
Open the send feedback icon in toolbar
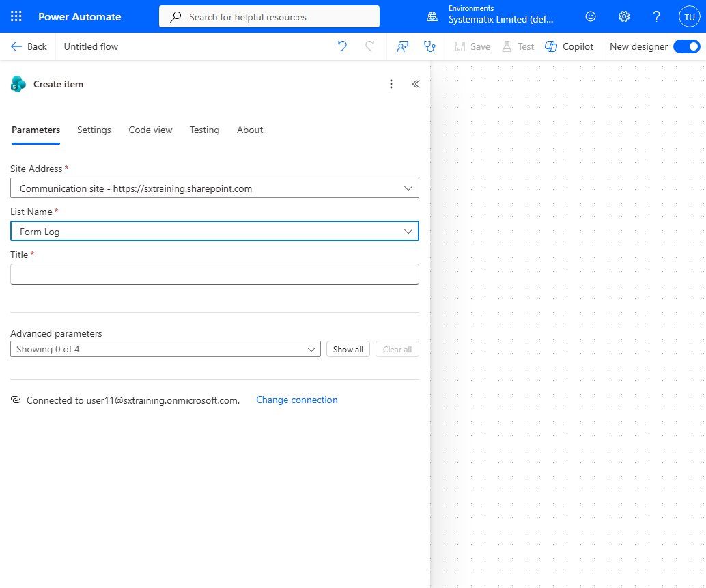click(x=403, y=46)
